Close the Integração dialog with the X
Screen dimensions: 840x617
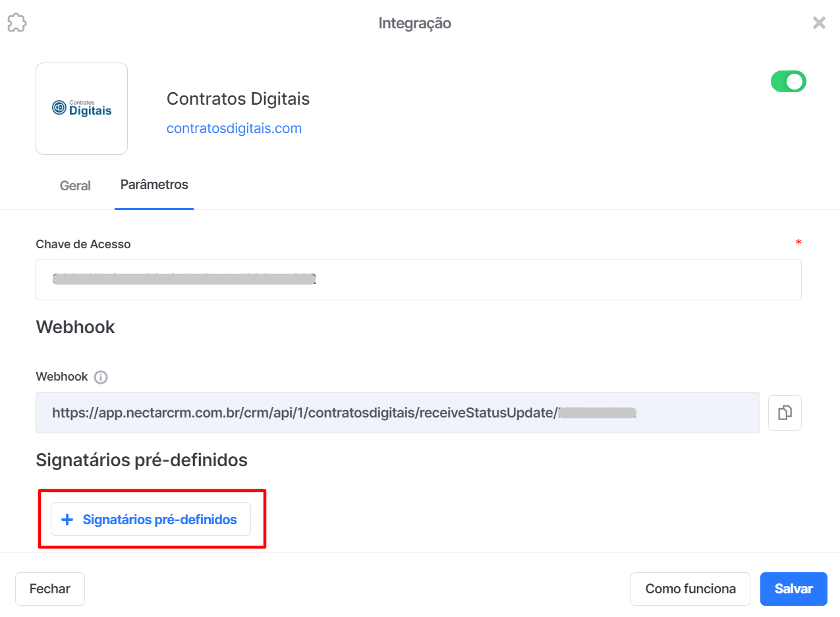(x=819, y=23)
